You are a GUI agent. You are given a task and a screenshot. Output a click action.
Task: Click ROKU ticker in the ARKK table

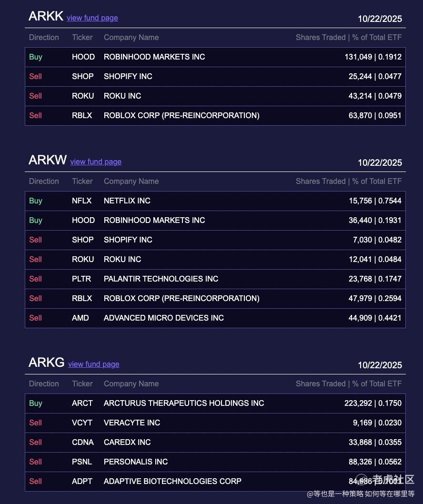pos(83,96)
